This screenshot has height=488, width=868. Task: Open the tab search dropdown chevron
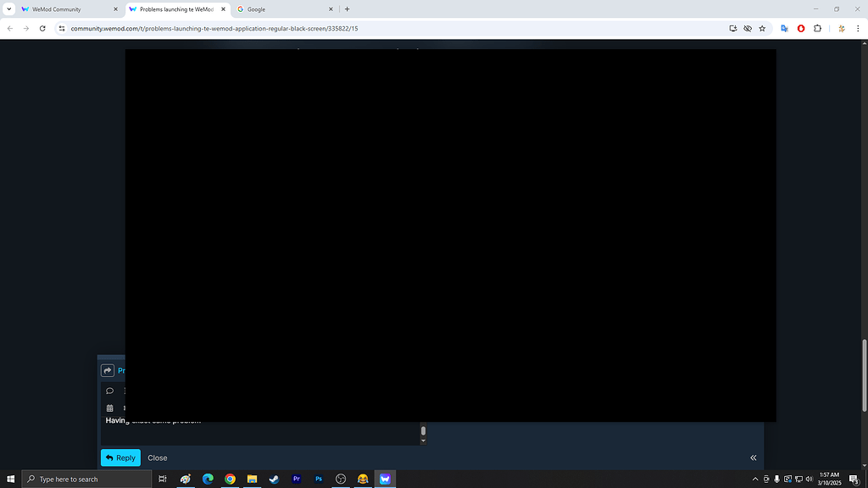pos(8,9)
